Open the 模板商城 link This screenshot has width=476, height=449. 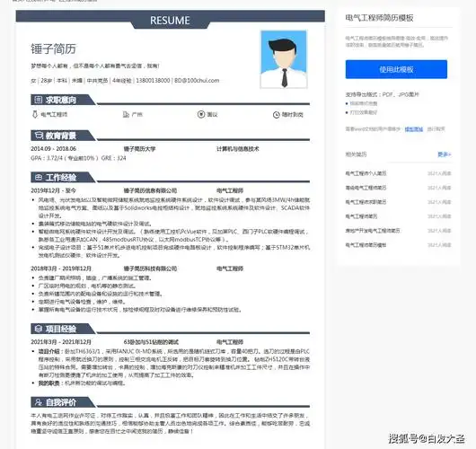(x=414, y=129)
